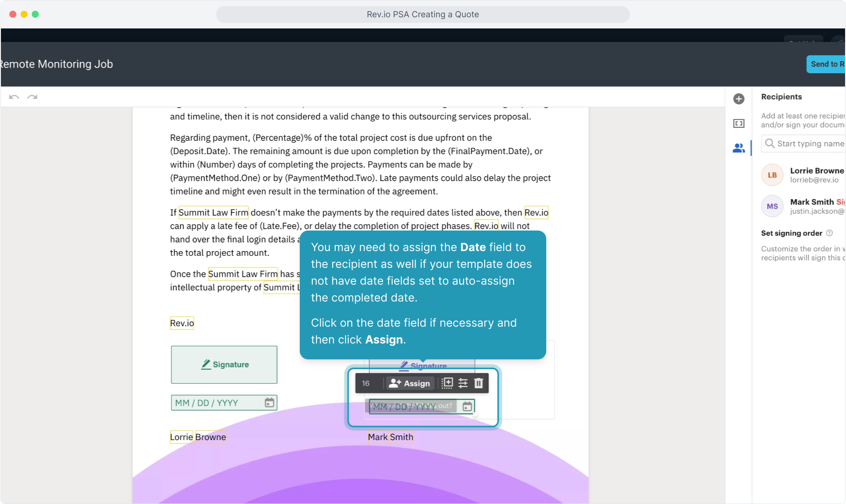846x504 pixels.
Task: Click the left green Signature field
Action: (x=224, y=364)
